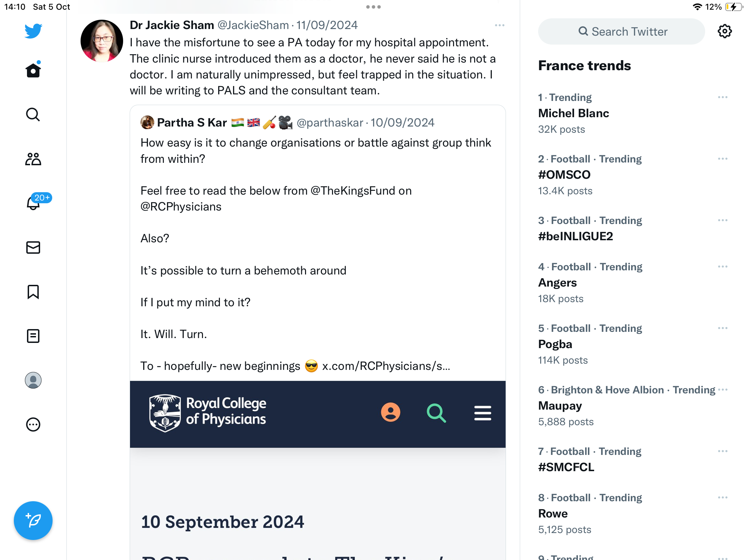Screen dimensions: 747x560
Task: Open more options for Michel Blanc trend
Action: (723, 97)
